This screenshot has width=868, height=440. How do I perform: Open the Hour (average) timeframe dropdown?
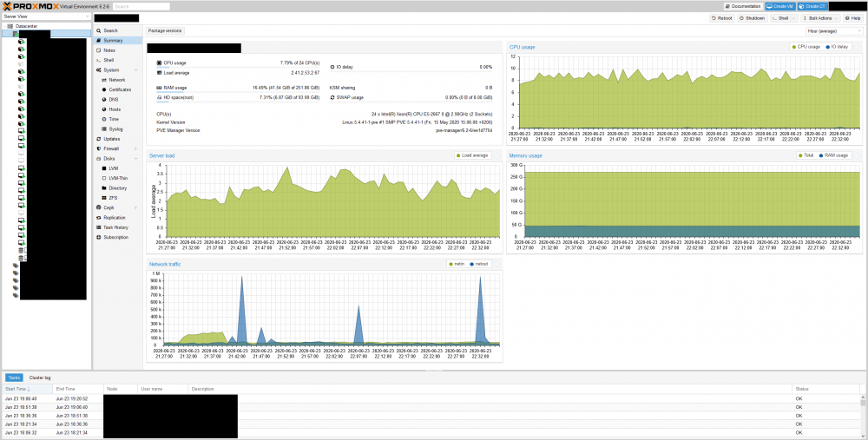(834, 31)
